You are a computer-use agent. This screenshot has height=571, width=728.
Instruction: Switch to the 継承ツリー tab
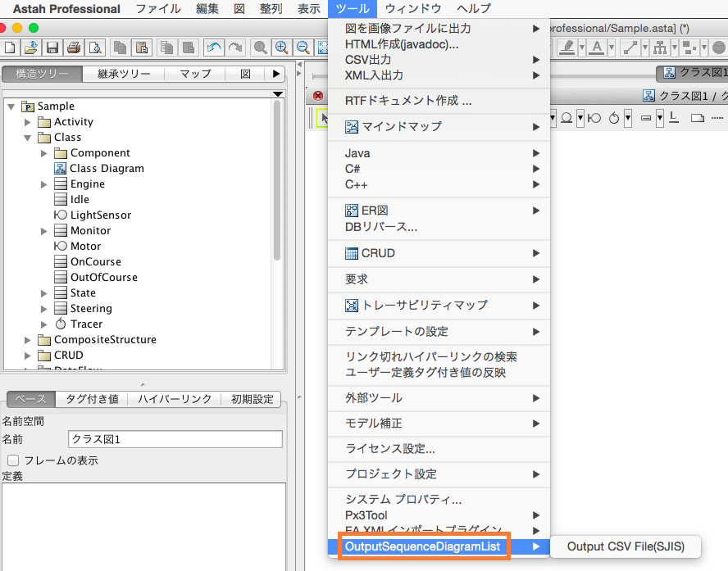(123, 74)
